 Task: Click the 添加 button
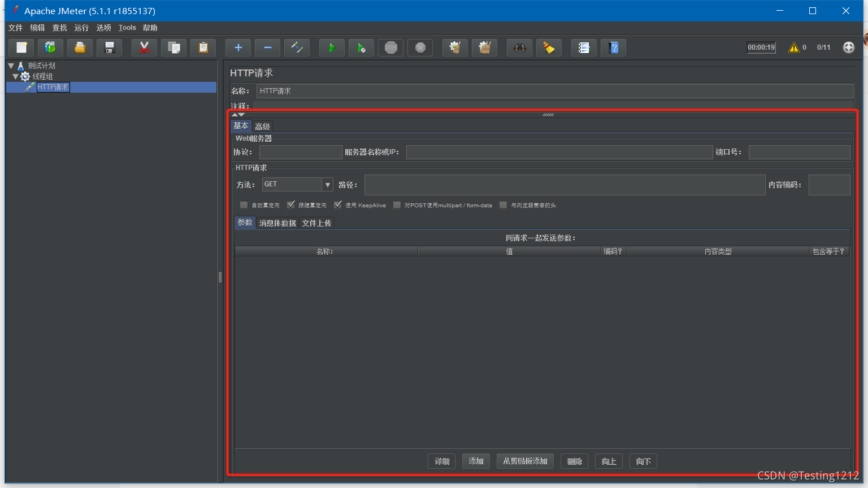pyautogui.click(x=476, y=461)
